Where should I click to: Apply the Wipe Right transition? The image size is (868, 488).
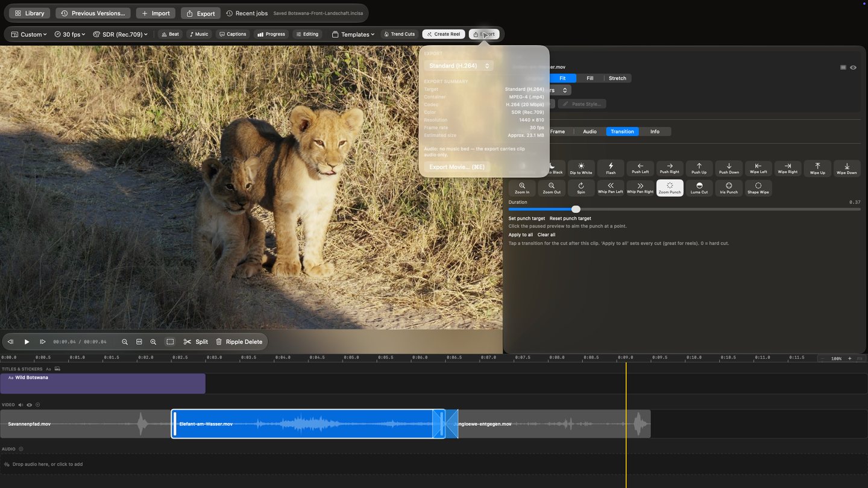pos(788,168)
